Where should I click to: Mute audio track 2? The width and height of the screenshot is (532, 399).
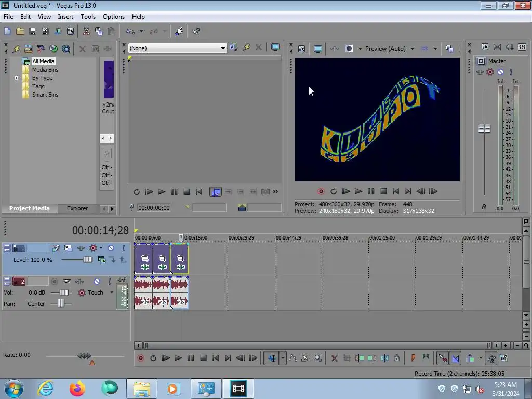pos(97,281)
